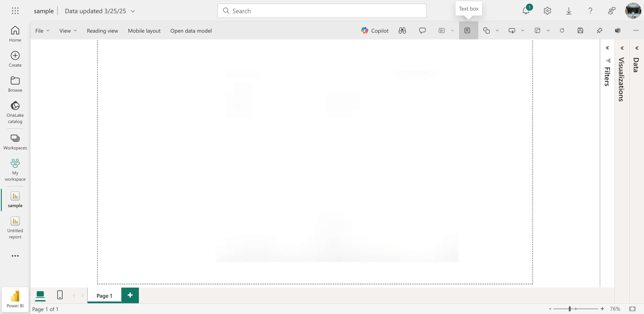
Task: Click the Chat in Teams icon
Action: [618, 31]
